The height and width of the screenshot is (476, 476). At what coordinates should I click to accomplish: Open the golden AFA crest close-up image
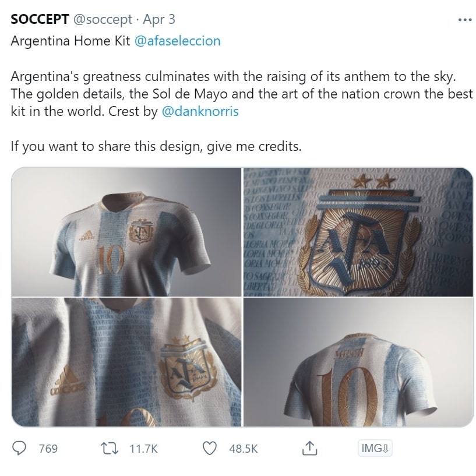coord(357,232)
